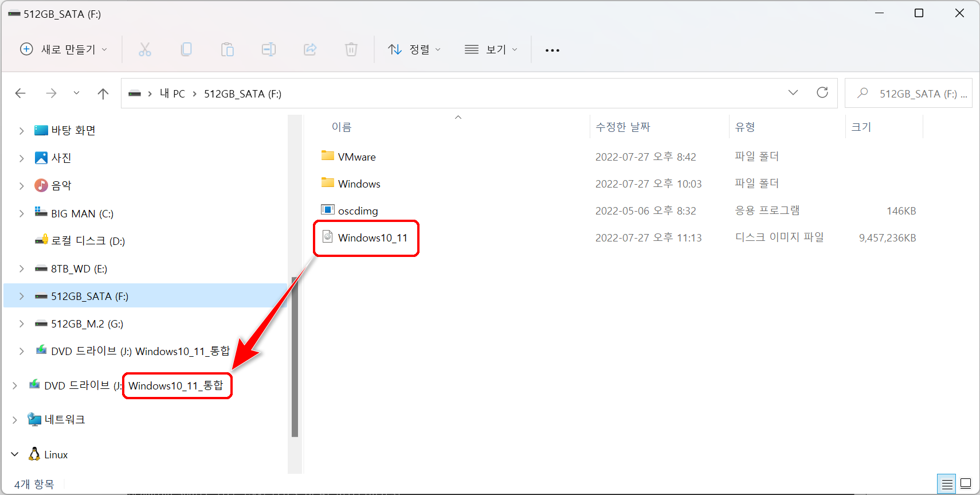Sort by 크기 column header
Image resolution: width=980 pixels, height=495 pixels.
(861, 127)
